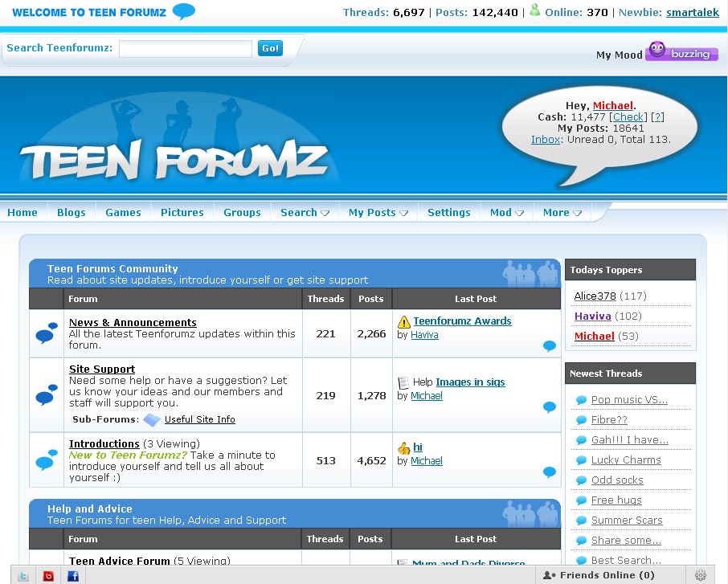
Task: Click the 2,266 posts count
Action: click(371, 334)
